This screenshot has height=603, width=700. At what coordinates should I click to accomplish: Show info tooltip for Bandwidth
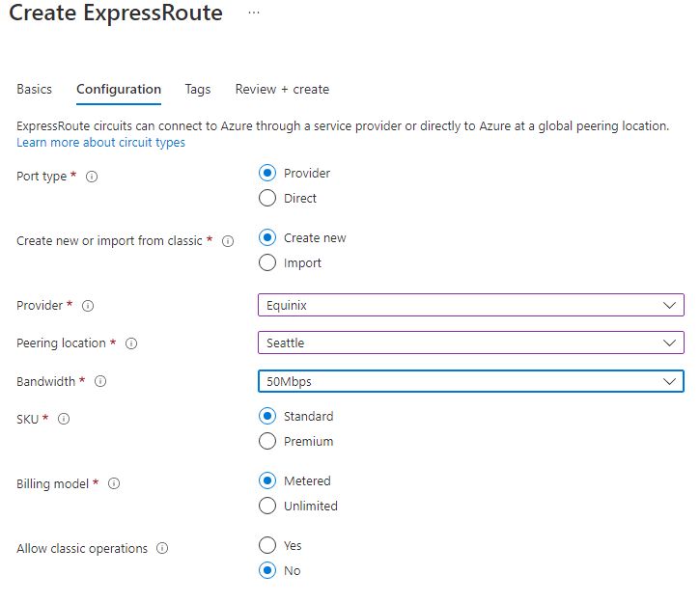[100, 381]
